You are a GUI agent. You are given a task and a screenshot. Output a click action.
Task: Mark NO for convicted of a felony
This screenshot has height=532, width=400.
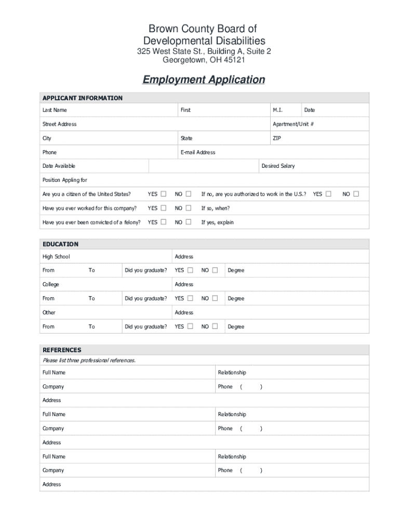[189, 222]
